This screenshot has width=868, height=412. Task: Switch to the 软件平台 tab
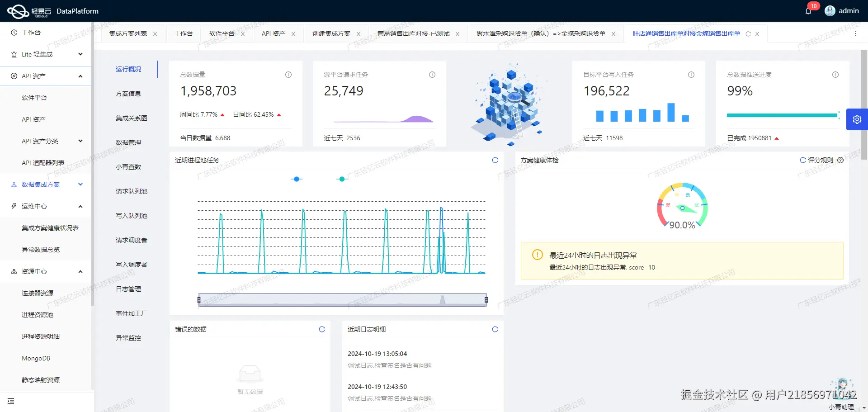tap(222, 33)
